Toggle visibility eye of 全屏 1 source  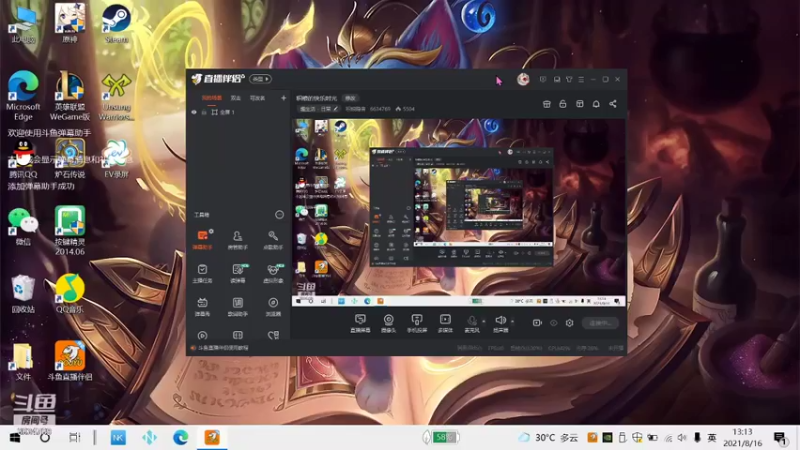click(194, 112)
